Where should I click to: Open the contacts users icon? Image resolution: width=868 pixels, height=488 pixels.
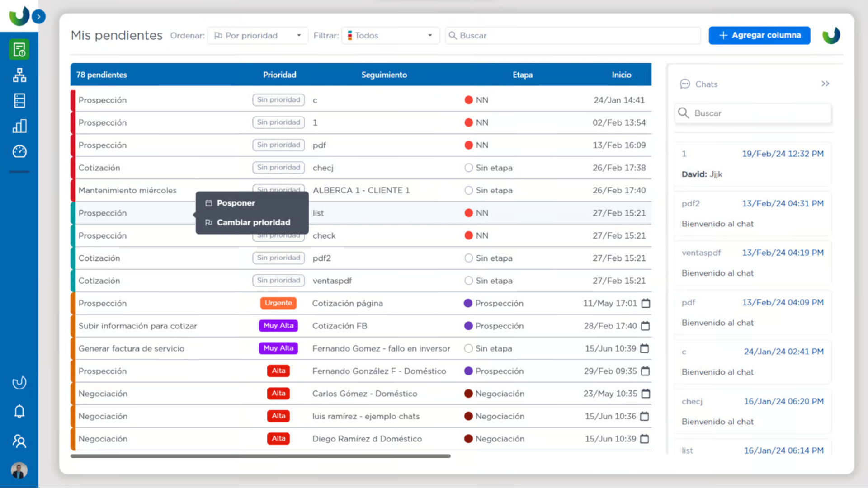coord(19,441)
